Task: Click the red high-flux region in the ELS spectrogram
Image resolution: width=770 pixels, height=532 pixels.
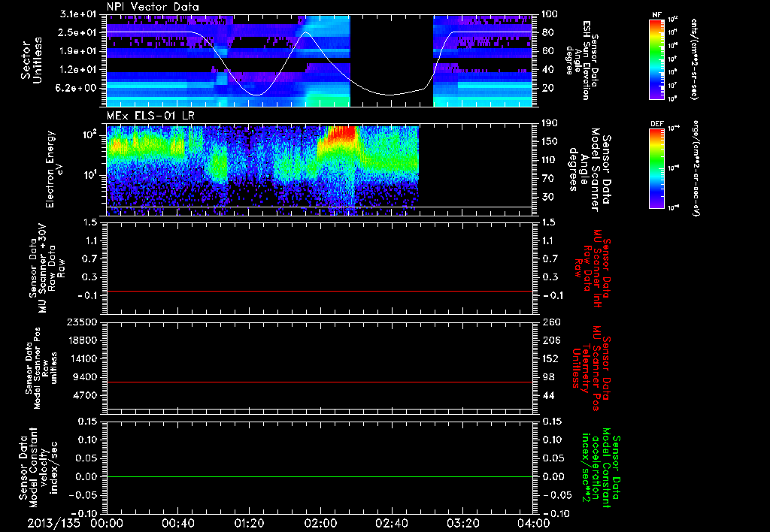Action: point(343,134)
